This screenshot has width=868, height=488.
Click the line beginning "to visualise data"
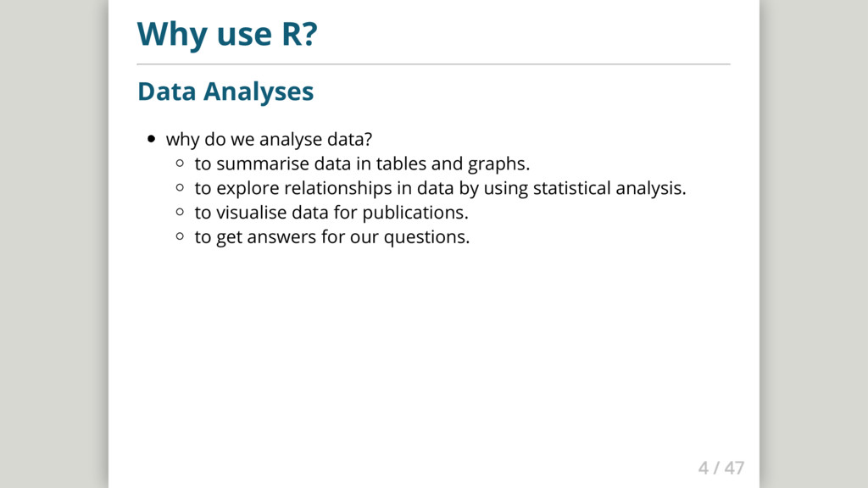click(331, 213)
